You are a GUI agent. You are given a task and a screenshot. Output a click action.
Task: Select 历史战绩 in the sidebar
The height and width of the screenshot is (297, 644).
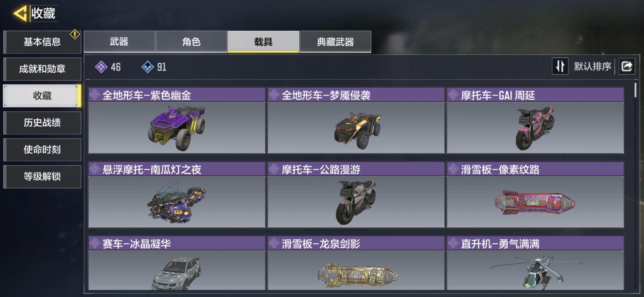(x=42, y=123)
